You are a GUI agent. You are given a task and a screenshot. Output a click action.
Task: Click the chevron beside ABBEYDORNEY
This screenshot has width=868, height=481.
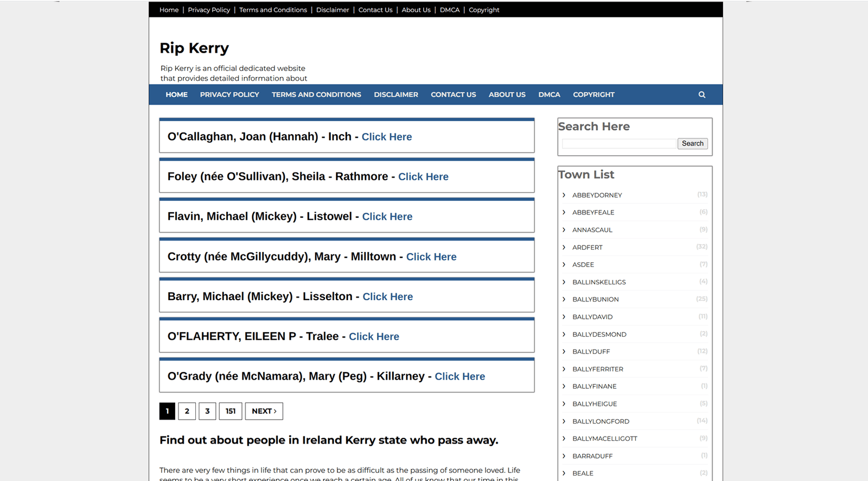tap(564, 195)
